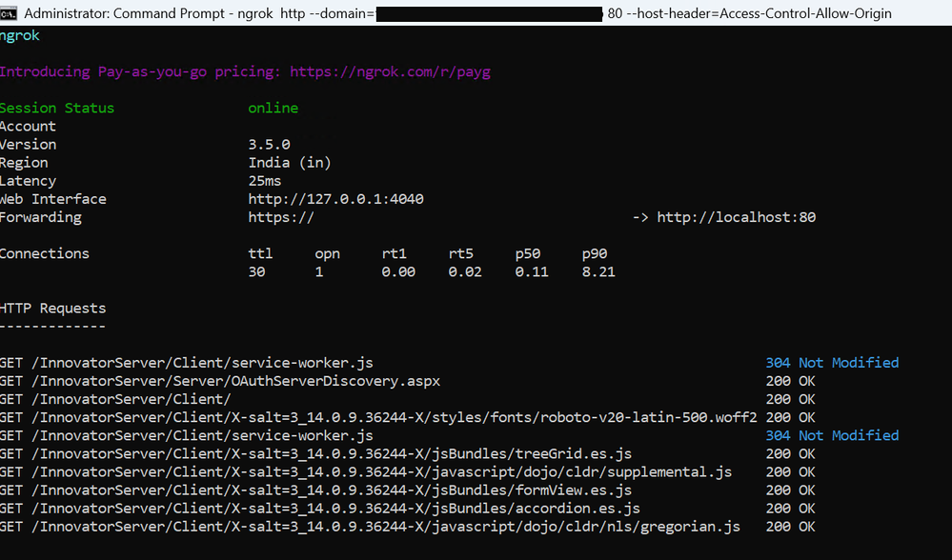Screen dimensions: 952x560
Task: Click the Web Interface URL 127.0.0.1:4040
Action: point(335,199)
